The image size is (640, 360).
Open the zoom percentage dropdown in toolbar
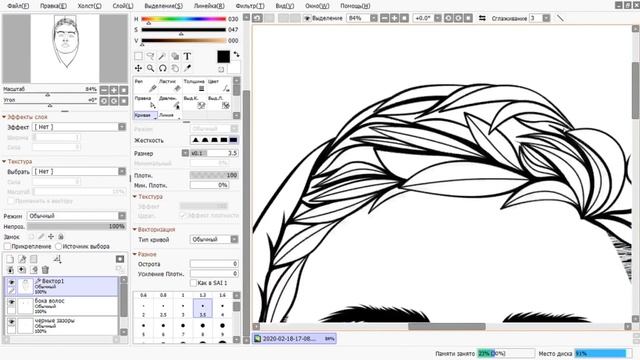[x=373, y=18]
